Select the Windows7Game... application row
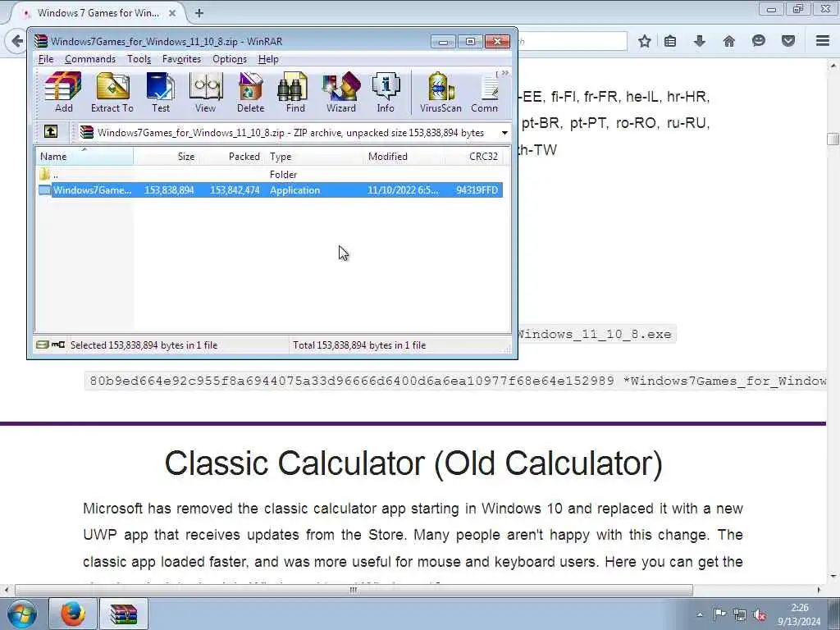Screen dimensions: 840x630 [271, 190]
